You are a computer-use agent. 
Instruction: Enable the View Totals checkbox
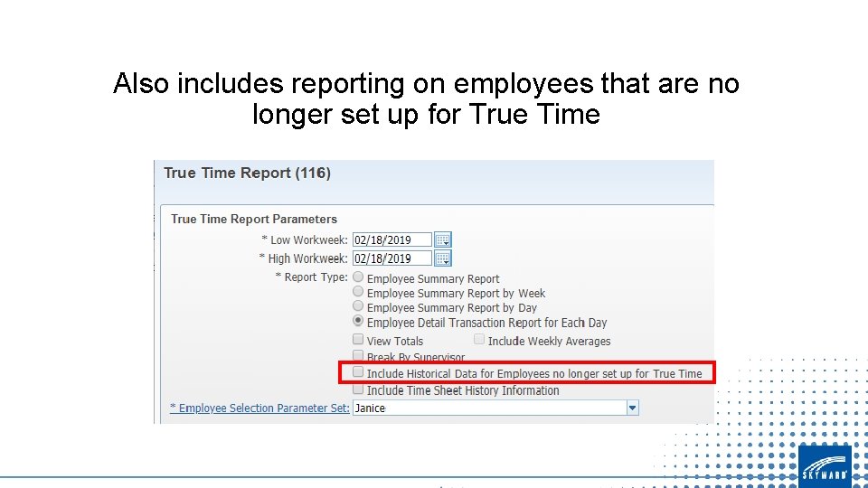[x=358, y=339]
